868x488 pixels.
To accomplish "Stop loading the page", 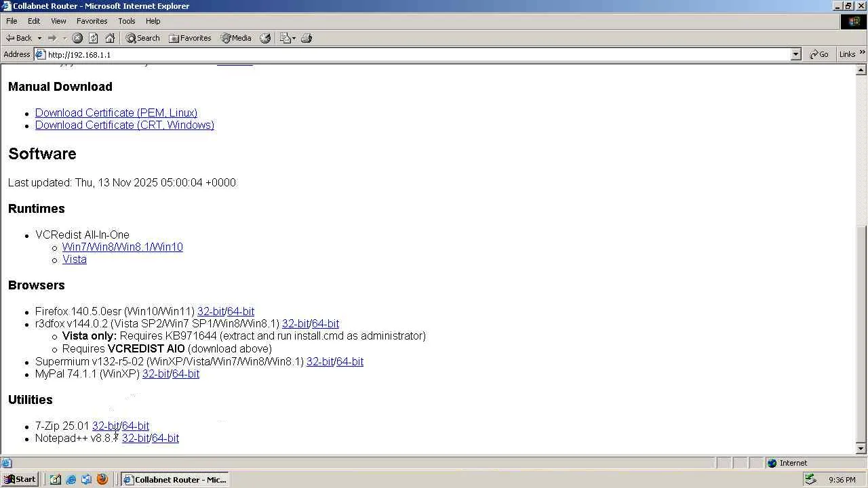I will click(x=77, y=38).
